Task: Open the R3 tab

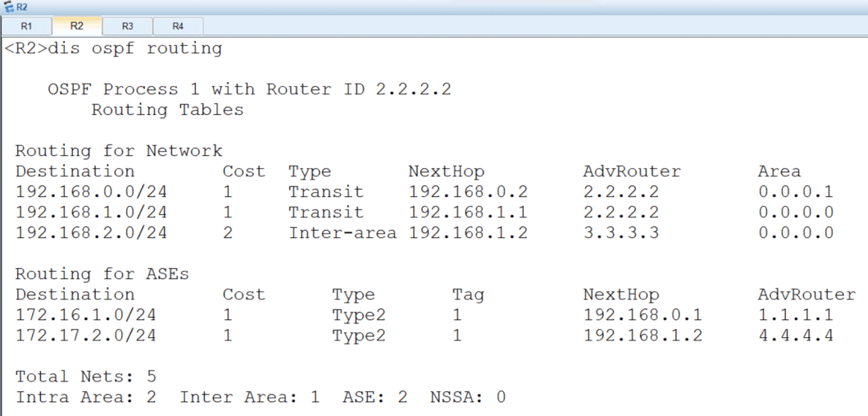Action: pos(127,26)
